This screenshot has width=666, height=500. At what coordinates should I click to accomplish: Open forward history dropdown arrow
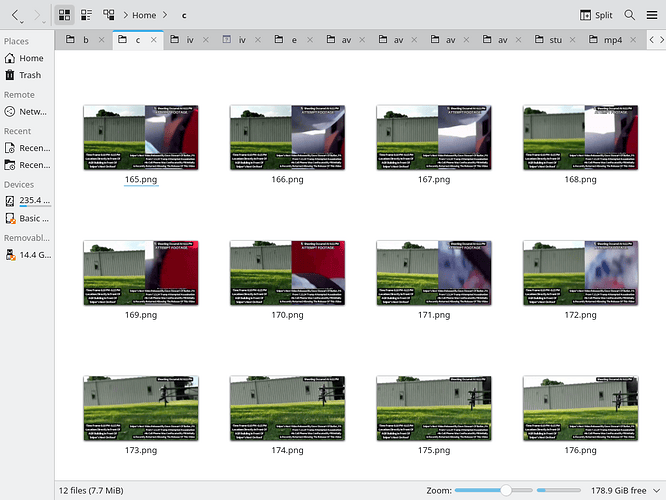pyautogui.click(x=44, y=22)
